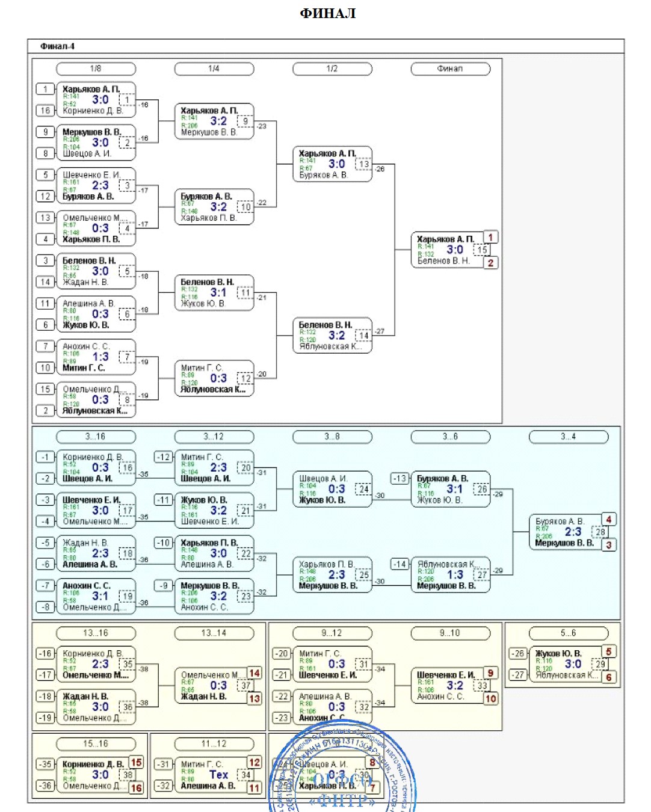Click the "5..6" round header
This screenshot has height=812, width=651.
[x=569, y=633]
